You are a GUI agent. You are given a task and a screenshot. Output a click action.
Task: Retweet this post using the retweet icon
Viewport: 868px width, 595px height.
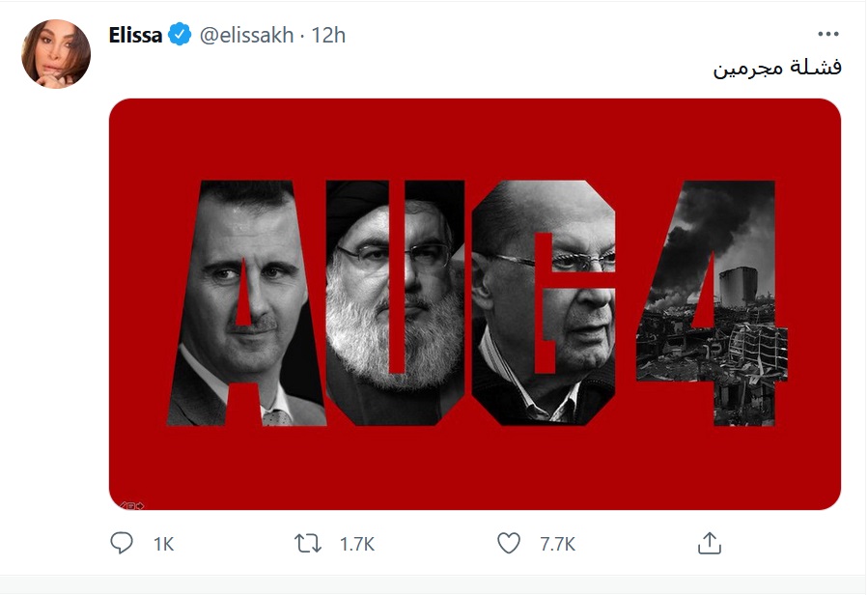(x=307, y=544)
